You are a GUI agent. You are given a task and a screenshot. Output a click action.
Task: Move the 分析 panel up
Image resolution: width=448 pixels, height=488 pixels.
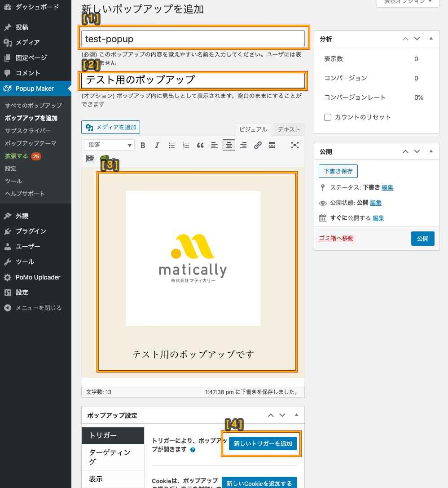coord(405,39)
